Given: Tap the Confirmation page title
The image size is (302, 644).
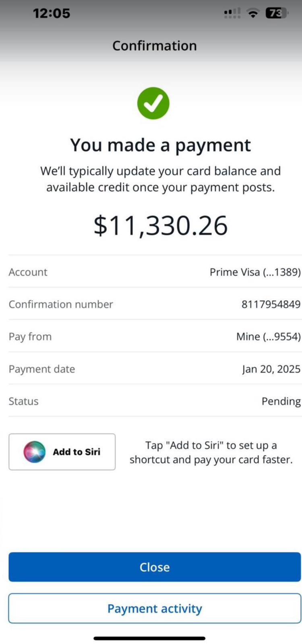Looking at the screenshot, I should point(154,46).
